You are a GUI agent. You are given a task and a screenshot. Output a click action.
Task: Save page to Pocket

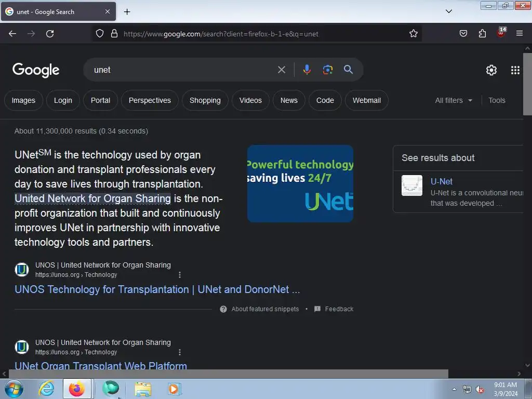463,34
